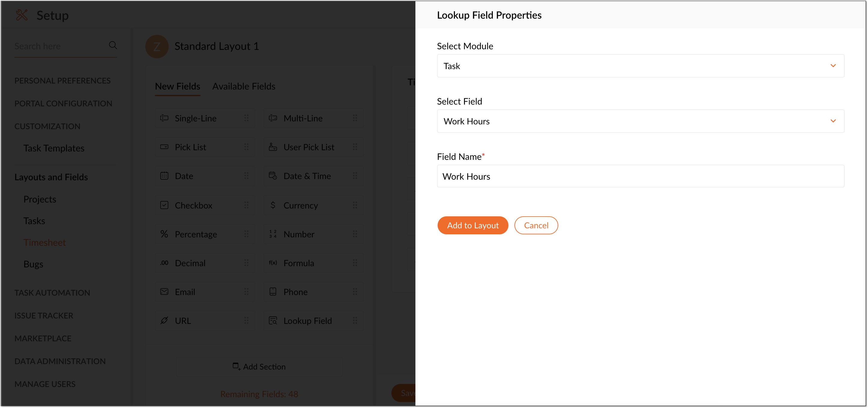This screenshot has height=408, width=868.
Task: Click the Task module dropdown chevron
Action: [x=833, y=66]
